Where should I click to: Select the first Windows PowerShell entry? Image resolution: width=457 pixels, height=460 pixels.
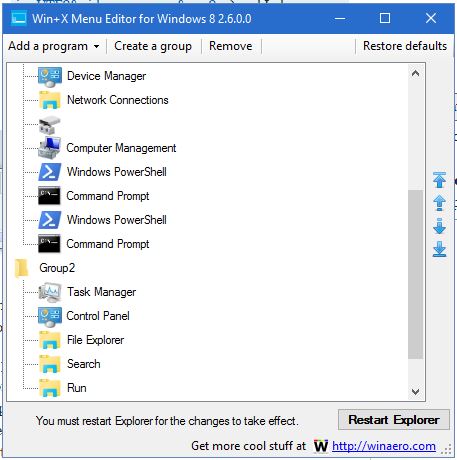pyautogui.click(x=117, y=172)
